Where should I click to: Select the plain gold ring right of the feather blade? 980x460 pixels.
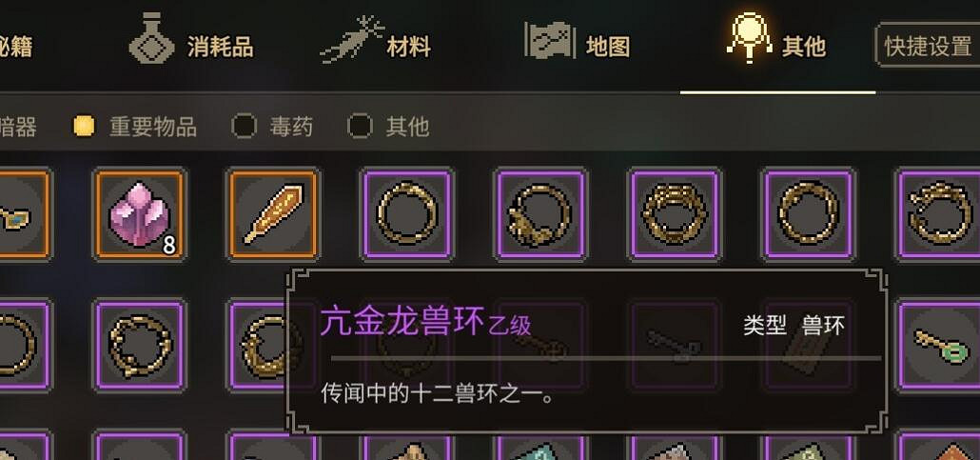[407, 214]
